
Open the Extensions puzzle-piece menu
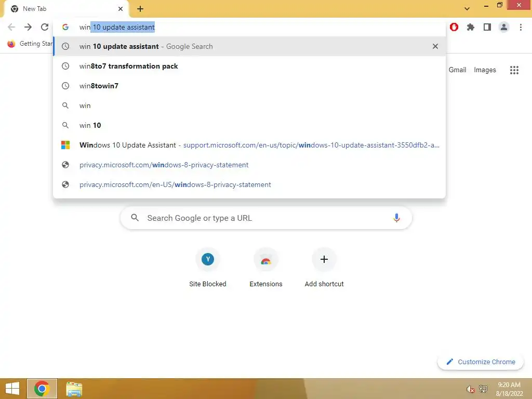(x=471, y=27)
